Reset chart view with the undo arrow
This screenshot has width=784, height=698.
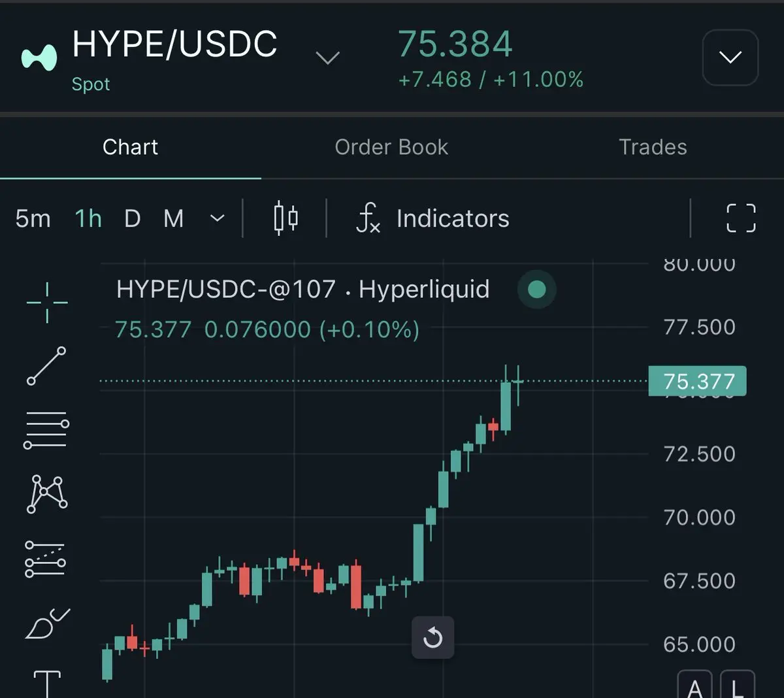(433, 637)
